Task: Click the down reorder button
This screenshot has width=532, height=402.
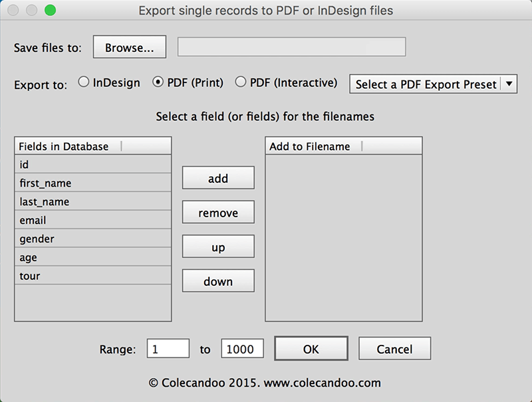Action: (217, 280)
